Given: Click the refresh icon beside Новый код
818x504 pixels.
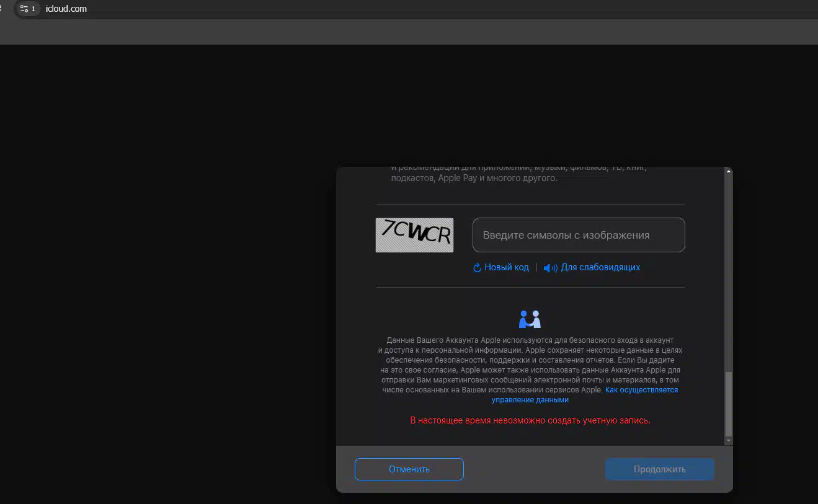Looking at the screenshot, I should [x=477, y=268].
